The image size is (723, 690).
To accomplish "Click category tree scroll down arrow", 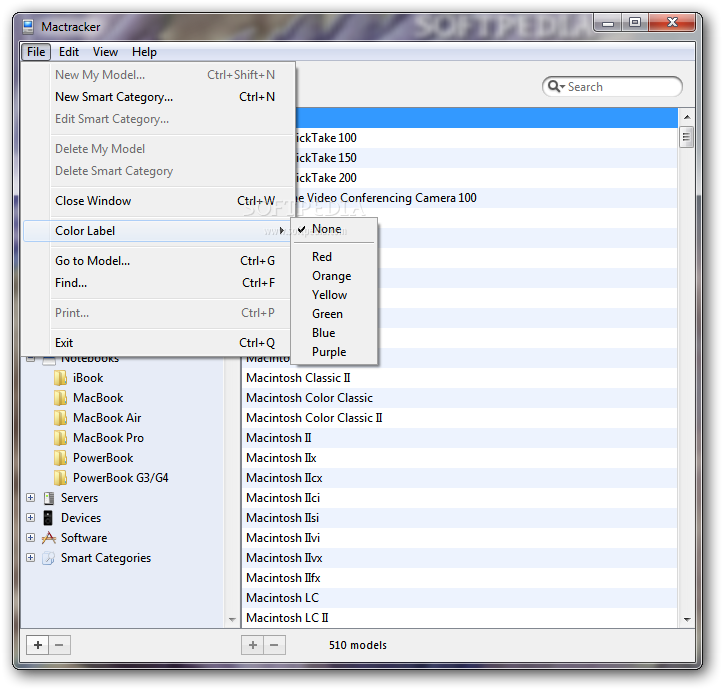I will coord(232,619).
